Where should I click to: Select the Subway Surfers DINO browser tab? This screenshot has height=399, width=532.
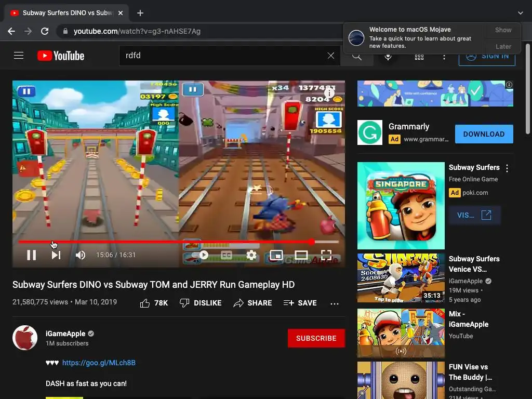point(67,13)
